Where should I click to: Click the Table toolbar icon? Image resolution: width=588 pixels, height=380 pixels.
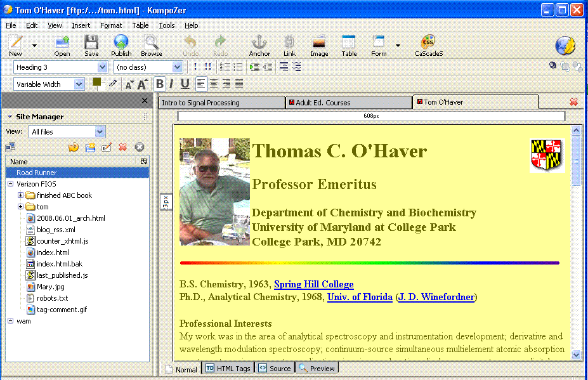click(349, 46)
